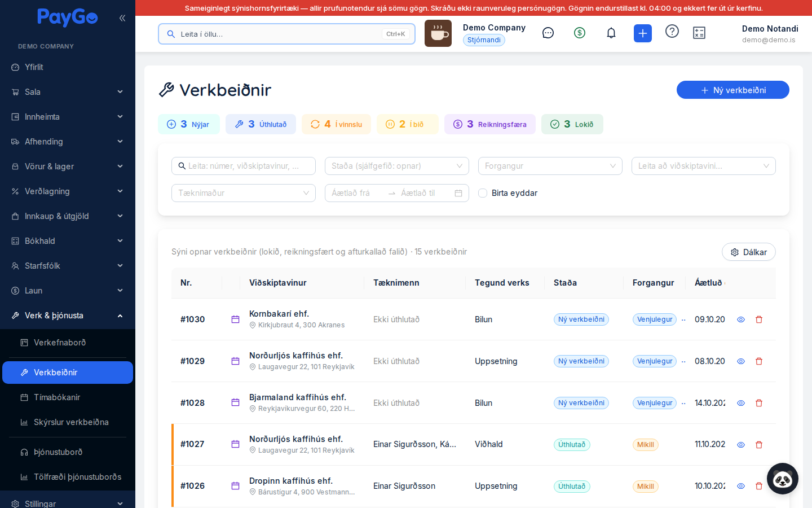This screenshot has height=508, width=812.
Task: Delete work order #1030 with trash icon
Action: tap(759, 319)
